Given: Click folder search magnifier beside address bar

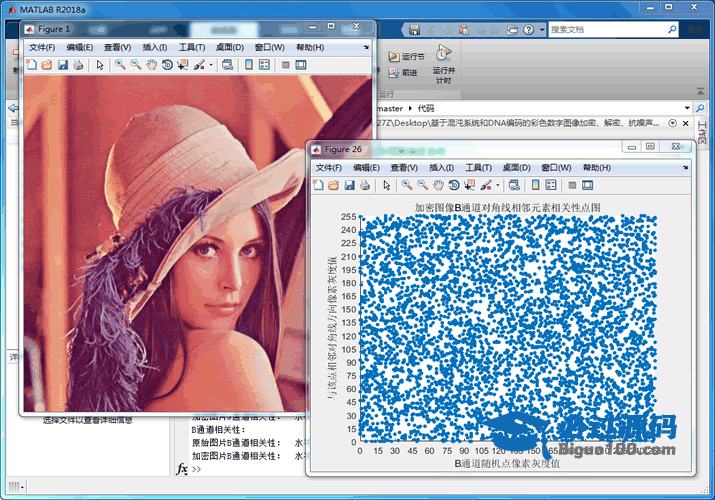Looking at the screenshot, I should pos(700,108).
